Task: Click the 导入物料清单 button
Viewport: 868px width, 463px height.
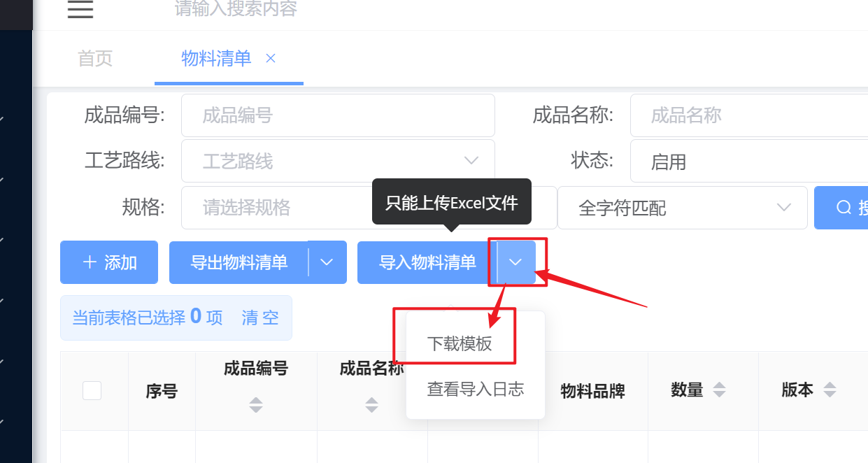Action: click(427, 262)
